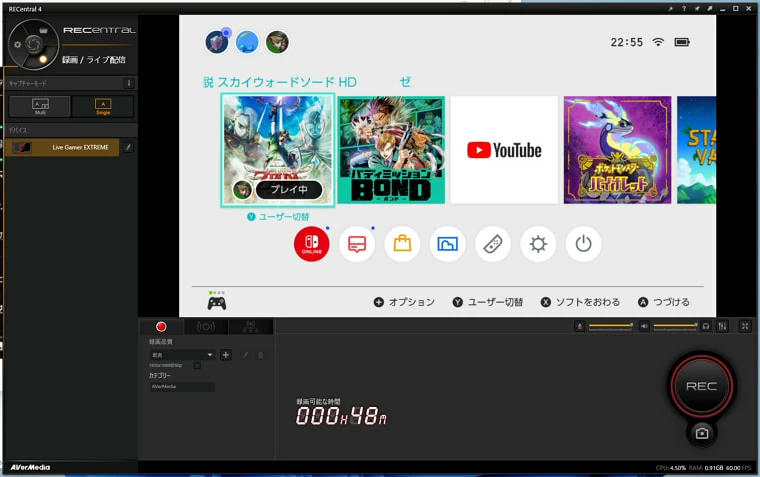
Task: Toggle headphone monitoring
Action: [x=706, y=326]
